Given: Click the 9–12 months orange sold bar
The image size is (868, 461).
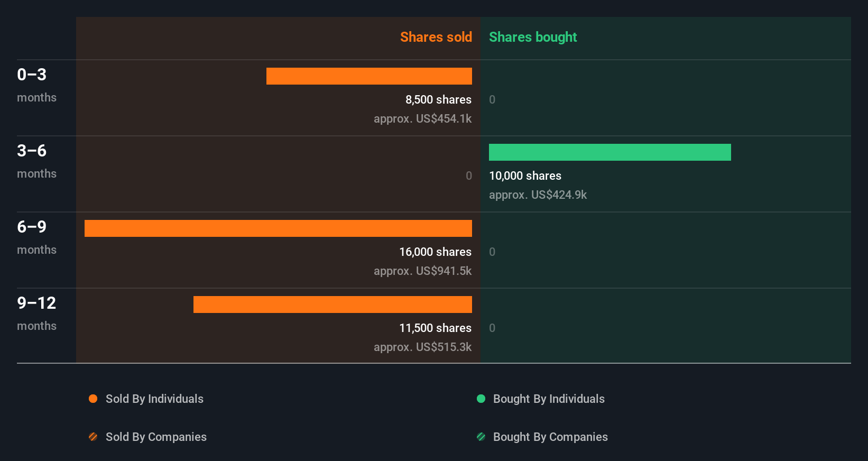Looking at the screenshot, I should click(333, 305).
